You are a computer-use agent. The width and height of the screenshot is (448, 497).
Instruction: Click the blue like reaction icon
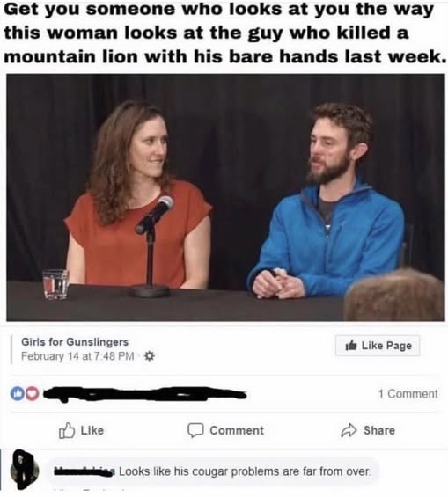(16, 394)
